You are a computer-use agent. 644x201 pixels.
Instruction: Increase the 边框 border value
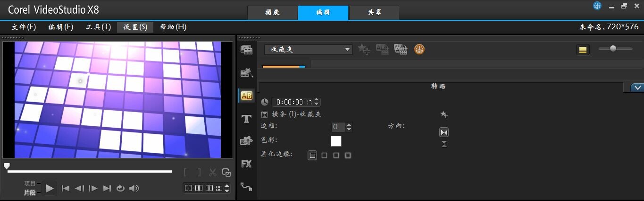coord(349,125)
